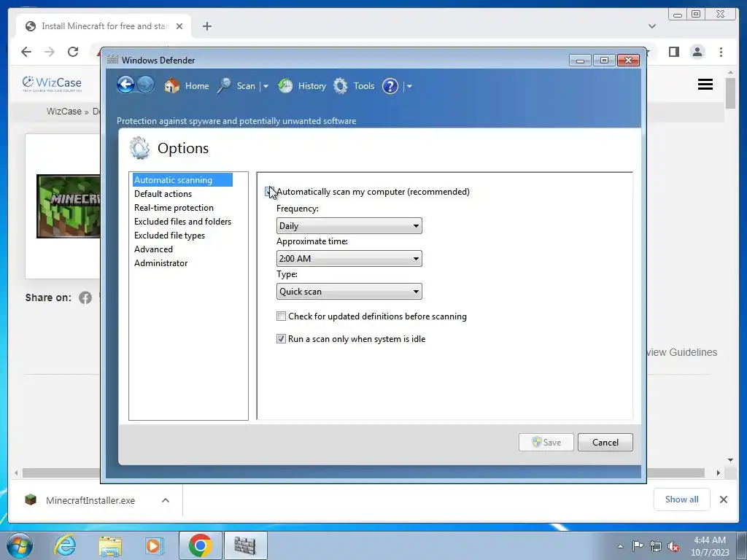Image resolution: width=747 pixels, height=560 pixels.
Task: Open Windows Explorer from taskbar
Action: coord(110,545)
